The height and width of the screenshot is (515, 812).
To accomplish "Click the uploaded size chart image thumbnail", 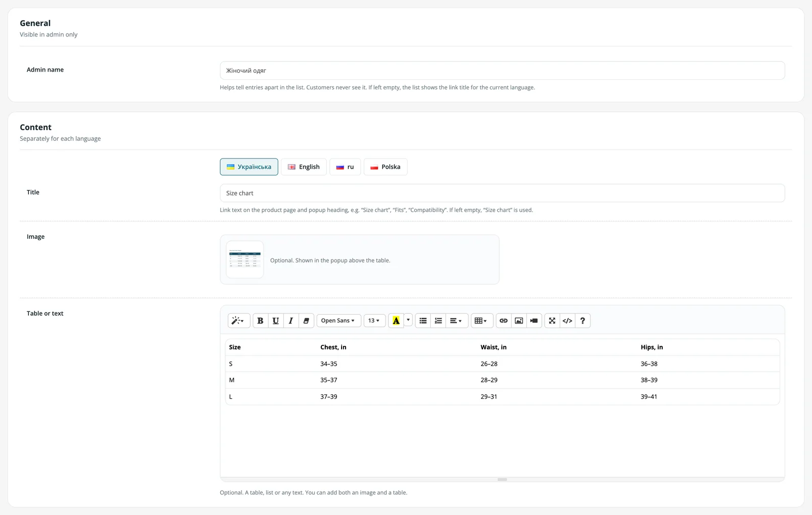I will click(x=245, y=260).
